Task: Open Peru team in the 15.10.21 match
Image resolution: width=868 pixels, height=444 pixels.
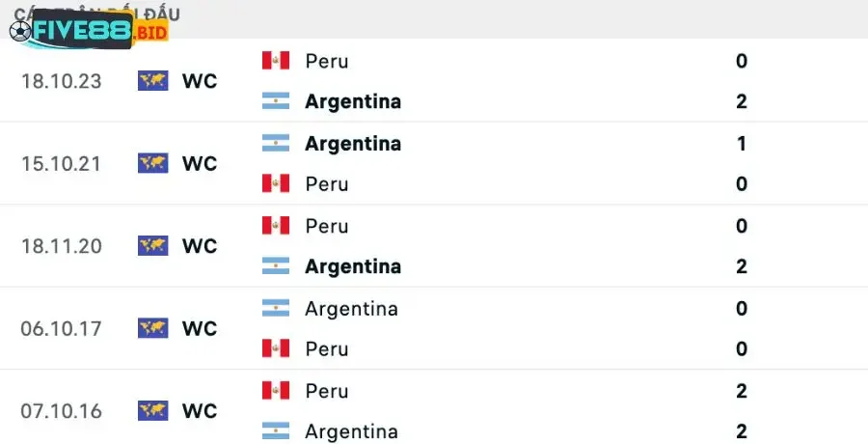Action: pos(326,183)
